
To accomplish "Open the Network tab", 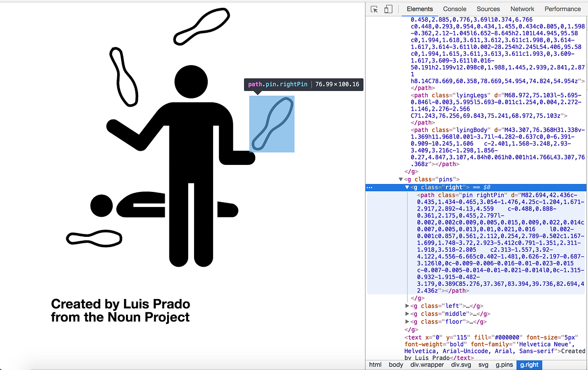I will click(x=522, y=9).
